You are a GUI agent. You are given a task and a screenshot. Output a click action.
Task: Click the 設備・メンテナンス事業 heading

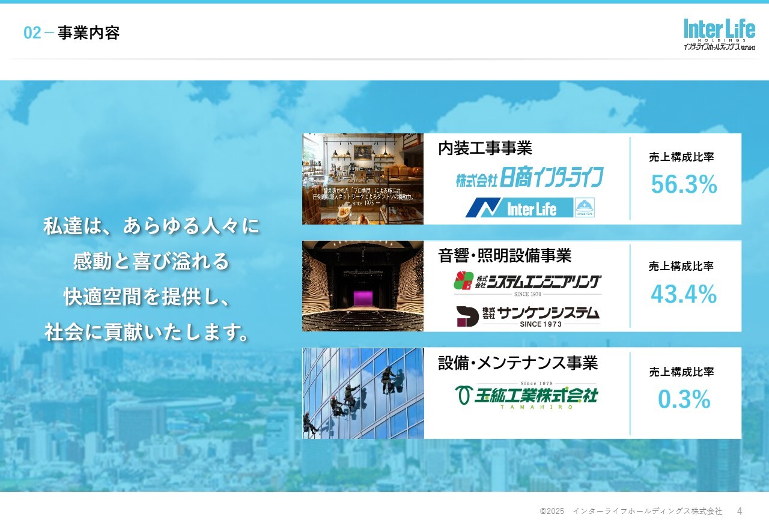pos(518,363)
